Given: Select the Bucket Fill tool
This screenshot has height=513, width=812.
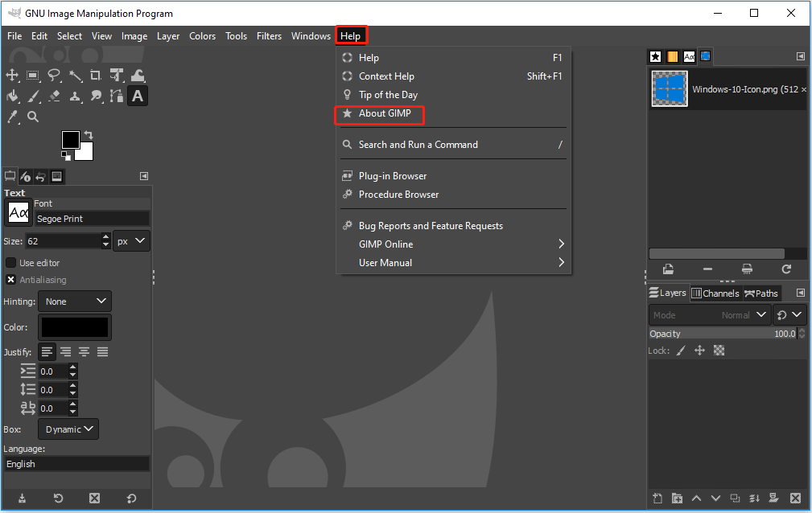Looking at the screenshot, I should [12, 96].
